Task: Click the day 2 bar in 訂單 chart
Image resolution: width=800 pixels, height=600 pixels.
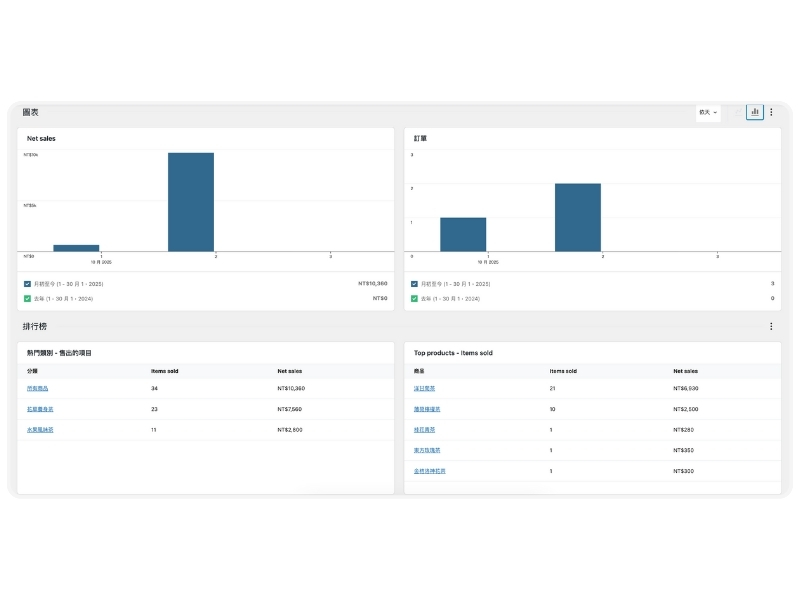Action: pyautogui.click(x=577, y=217)
